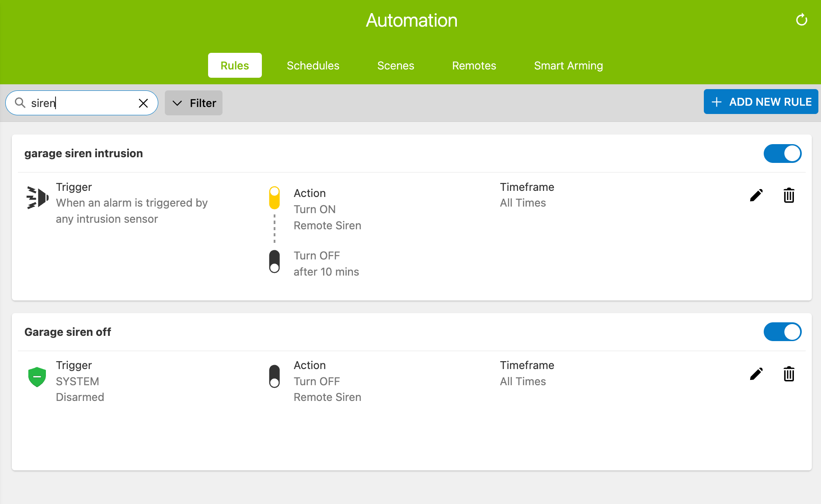Refresh the Automation page with the reload icon

tap(801, 20)
